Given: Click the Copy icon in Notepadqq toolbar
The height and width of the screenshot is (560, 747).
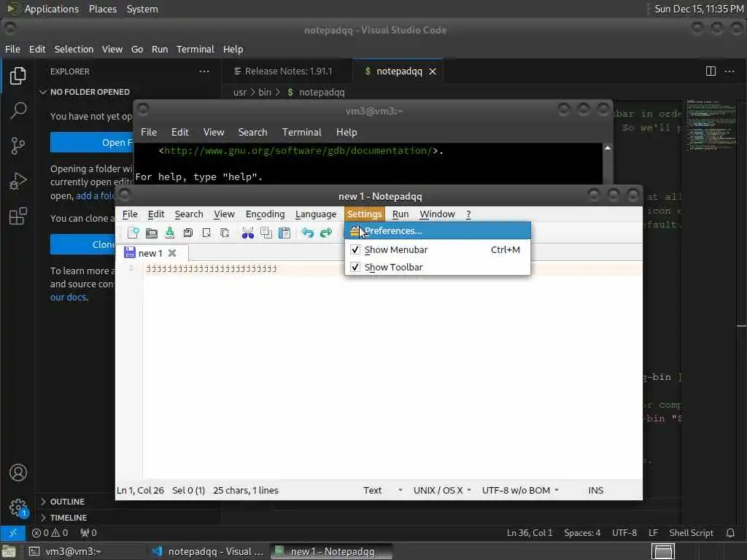Looking at the screenshot, I should pos(266,233).
